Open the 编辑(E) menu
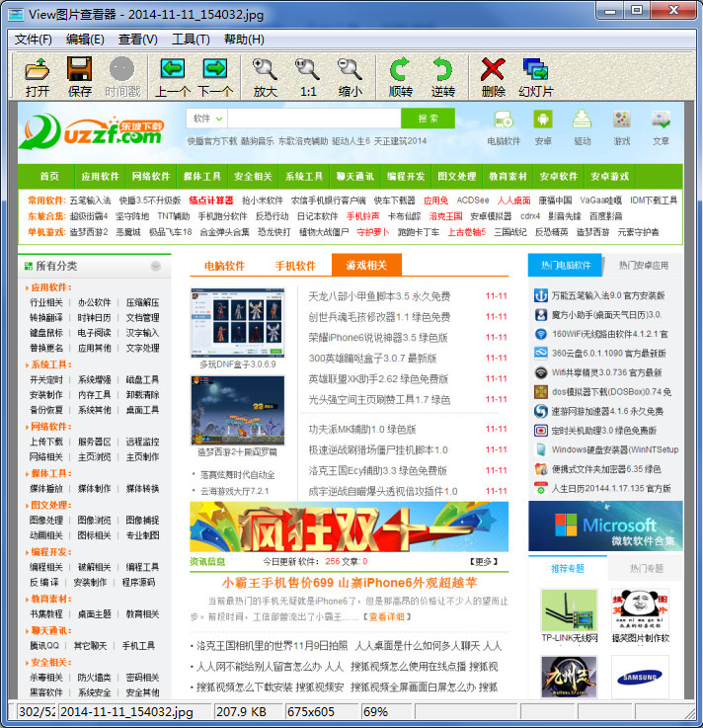 (x=85, y=40)
